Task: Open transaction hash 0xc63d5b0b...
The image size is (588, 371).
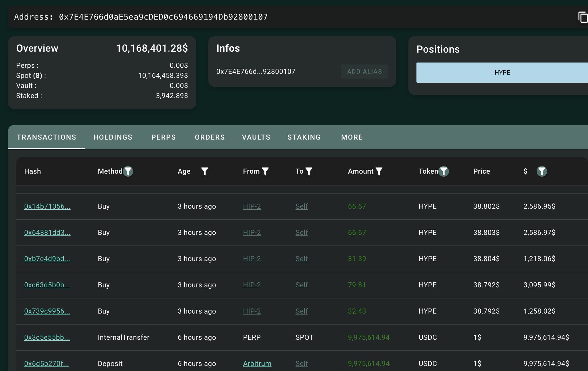Action: click(47, 285)
